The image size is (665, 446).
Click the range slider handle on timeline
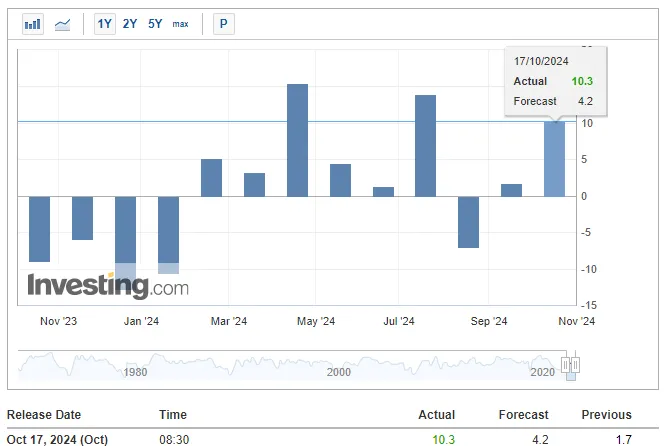pyautogui.click(x=570, y=365)
